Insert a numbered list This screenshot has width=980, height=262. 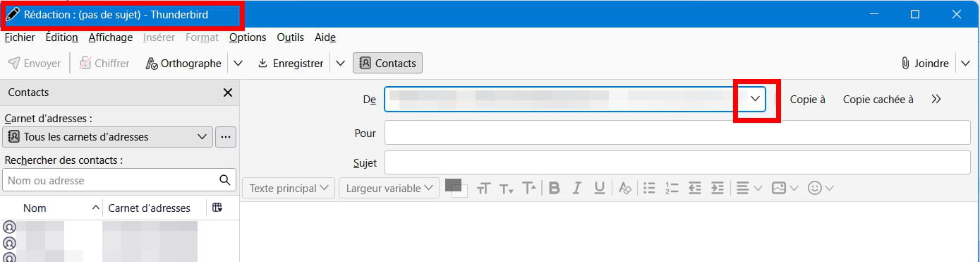pyautogui.click(x=672, y=188)
